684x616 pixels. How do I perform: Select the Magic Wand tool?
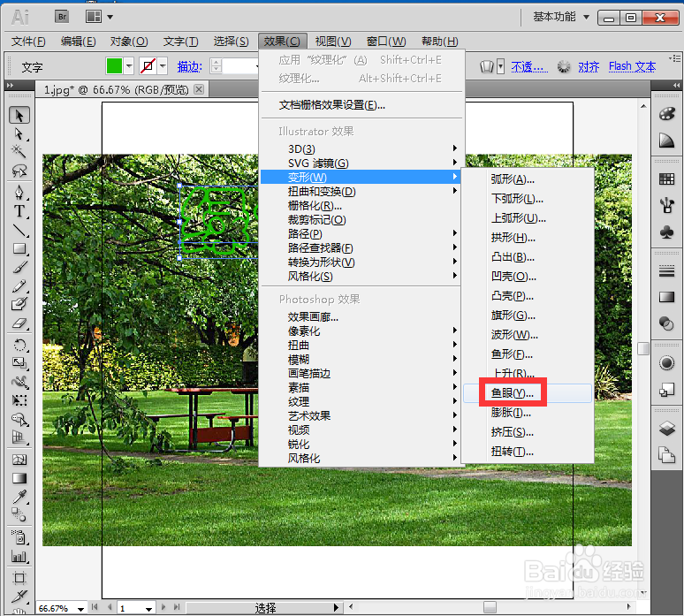point(19,152)
